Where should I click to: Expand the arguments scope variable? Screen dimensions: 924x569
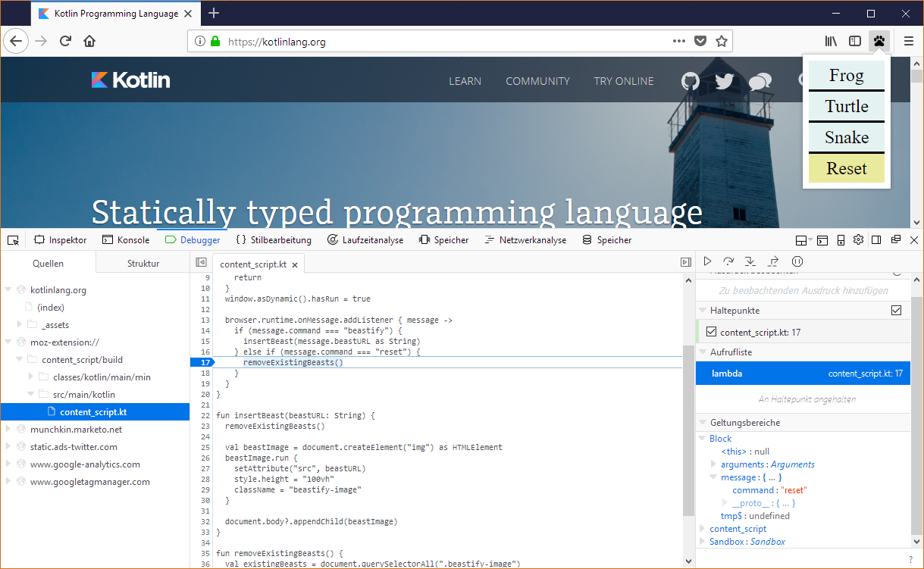pos(713,464)
